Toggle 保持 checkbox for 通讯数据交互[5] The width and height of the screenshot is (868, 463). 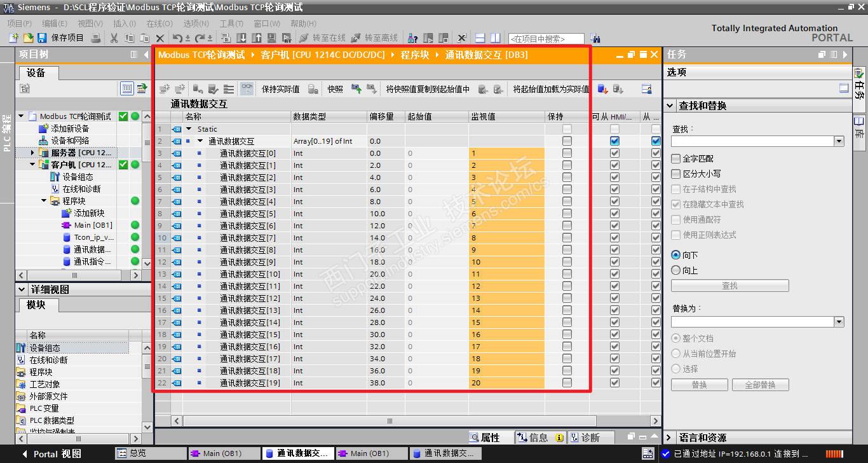567,214
